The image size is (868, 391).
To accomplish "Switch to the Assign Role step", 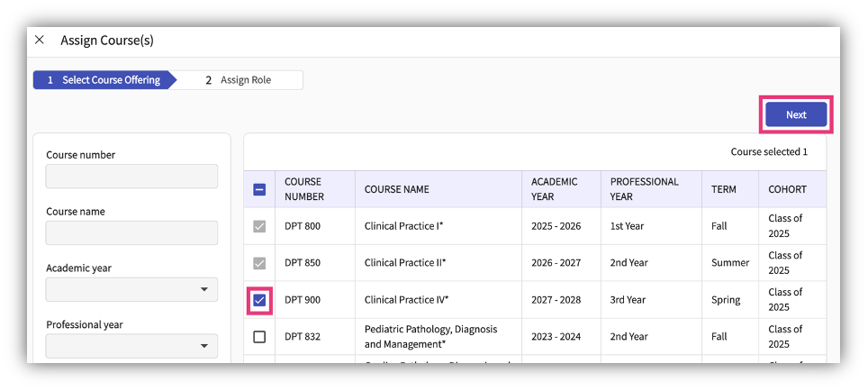I will 239,80.
